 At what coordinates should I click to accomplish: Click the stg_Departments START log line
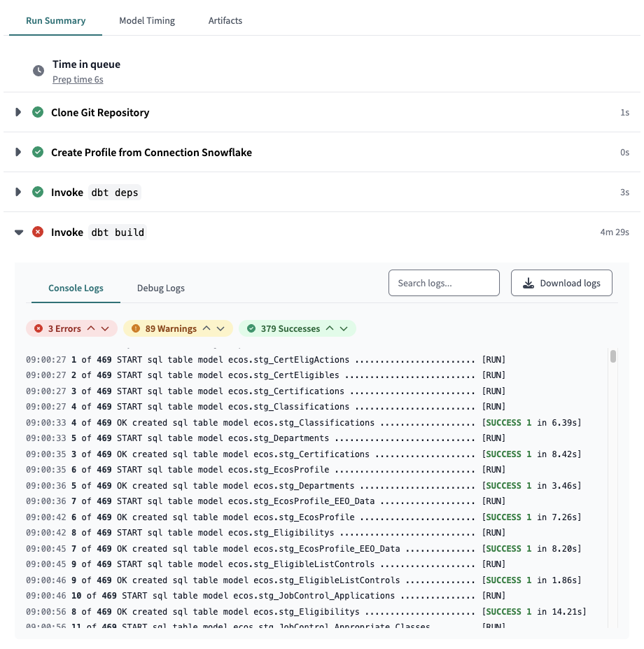click(266, 438)
